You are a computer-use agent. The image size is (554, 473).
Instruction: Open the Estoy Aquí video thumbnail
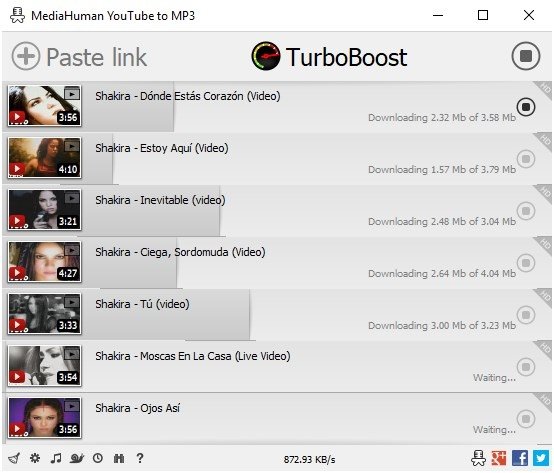click(44, 157)
